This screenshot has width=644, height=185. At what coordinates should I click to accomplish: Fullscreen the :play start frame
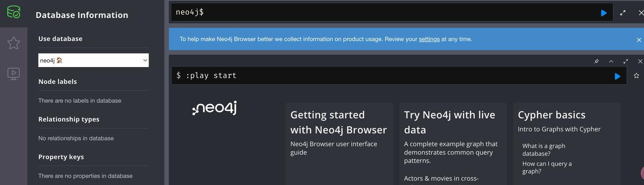point(625,61)
